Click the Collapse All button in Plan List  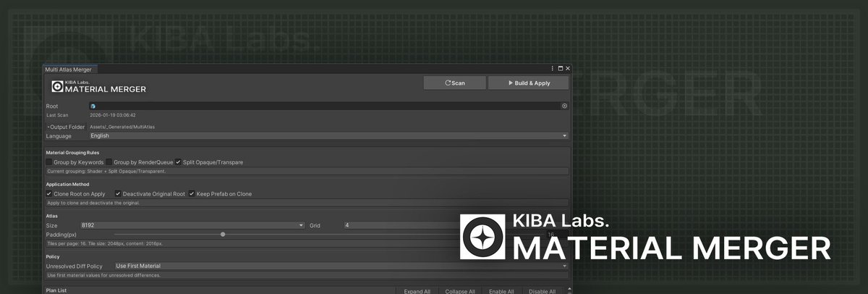click(x=460, y=291)
